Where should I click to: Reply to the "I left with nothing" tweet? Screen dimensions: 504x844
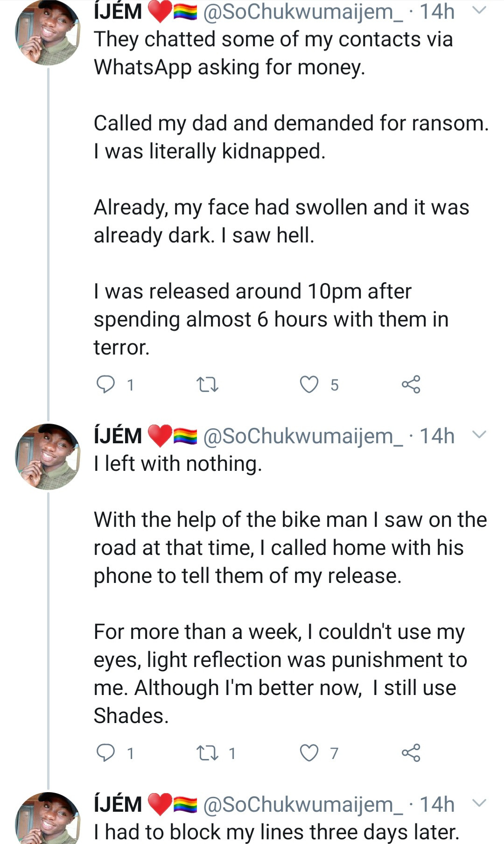[x=106, y=753]
